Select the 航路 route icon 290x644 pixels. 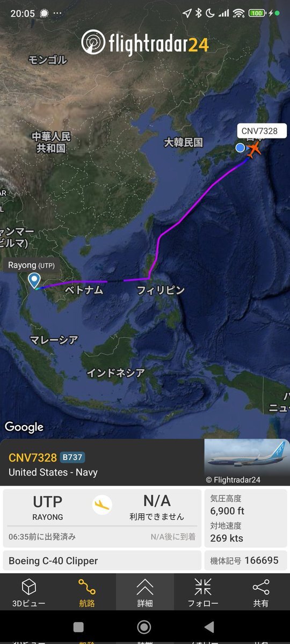click(86, 587)
